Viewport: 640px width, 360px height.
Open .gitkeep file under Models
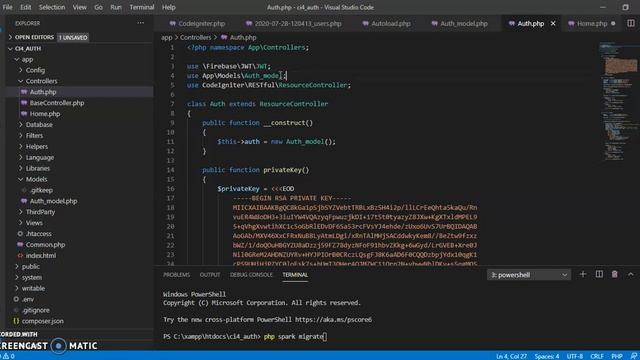[x=41, y=190]
